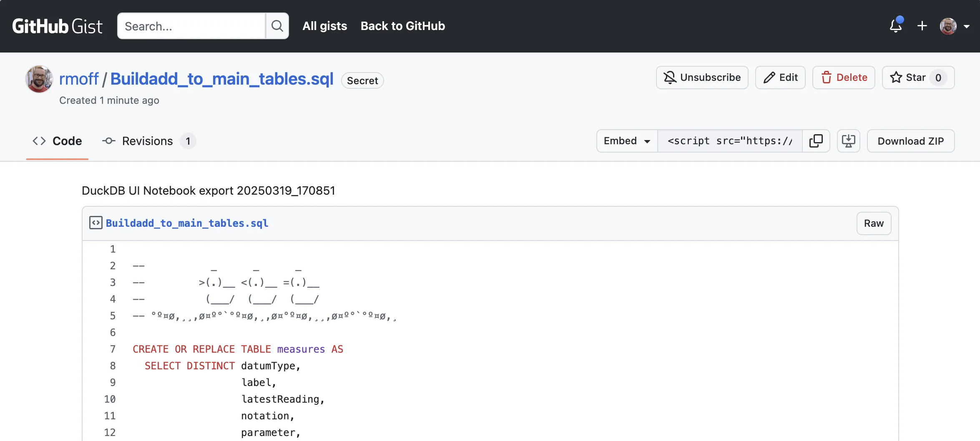Open rmoff's profile link
980x441 pixels.
(x=79, y=78)
